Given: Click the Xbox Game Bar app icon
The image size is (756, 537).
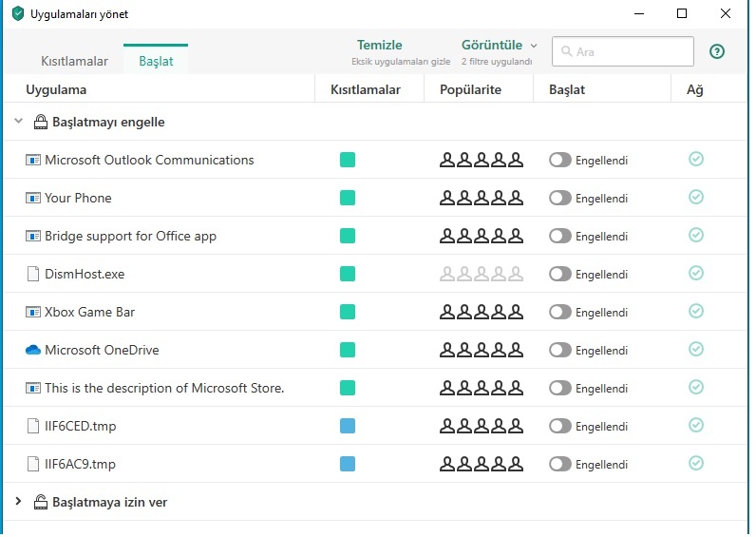Looking at the screenshot, I should click(33, 312).
